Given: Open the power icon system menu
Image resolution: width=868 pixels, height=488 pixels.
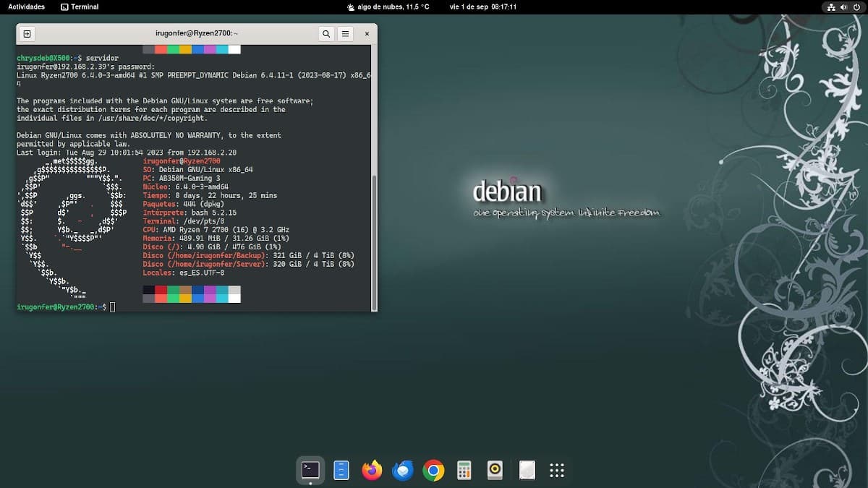Looking at the screenshot, I should click(x=857, y=7).
